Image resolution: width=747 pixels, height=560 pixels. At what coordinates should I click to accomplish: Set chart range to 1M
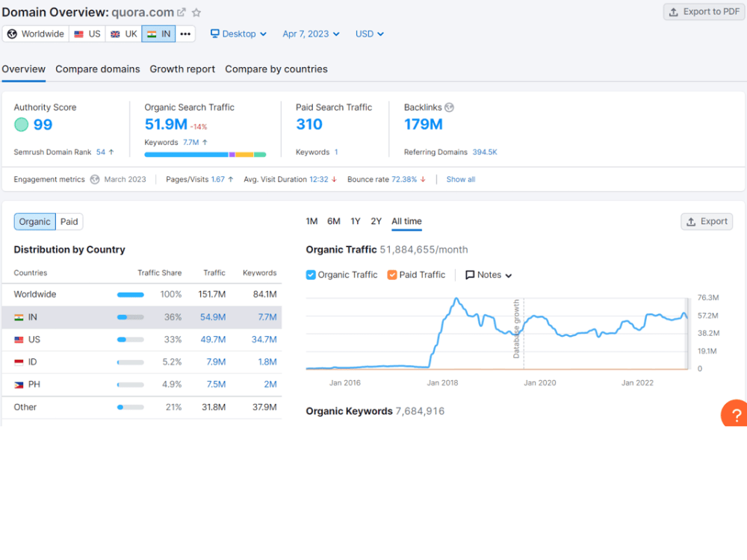311,222
